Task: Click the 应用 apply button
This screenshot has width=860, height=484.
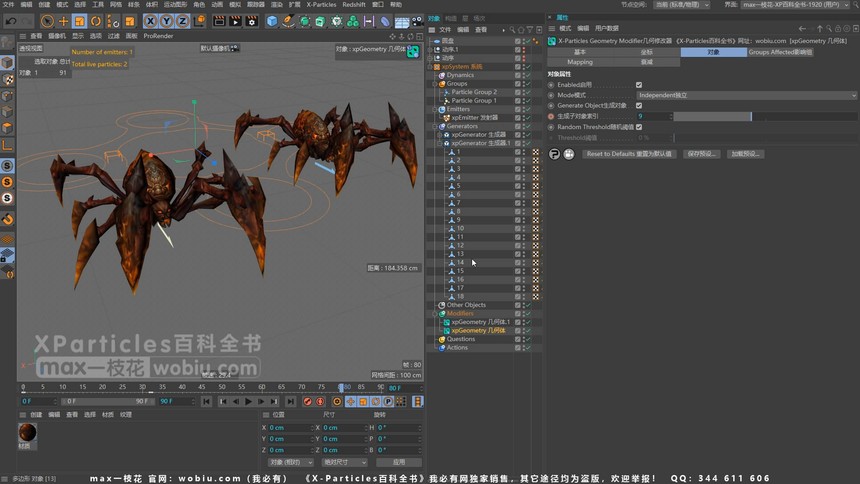Action: coord(399,462)
